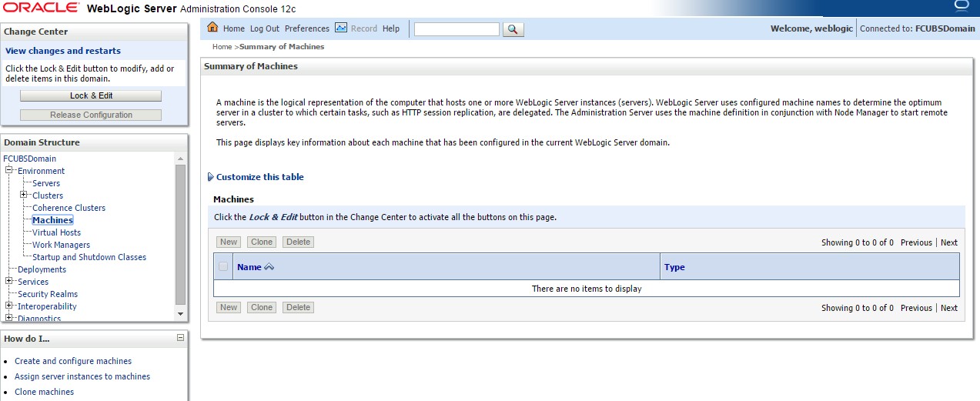Open the Help menu item
The height and width of the screenshot is (401, 980).
391,28
